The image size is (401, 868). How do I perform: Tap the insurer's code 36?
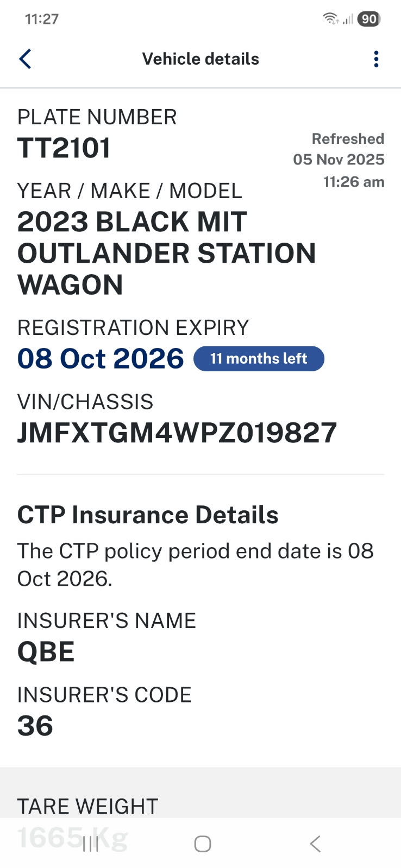coord(35,726)
